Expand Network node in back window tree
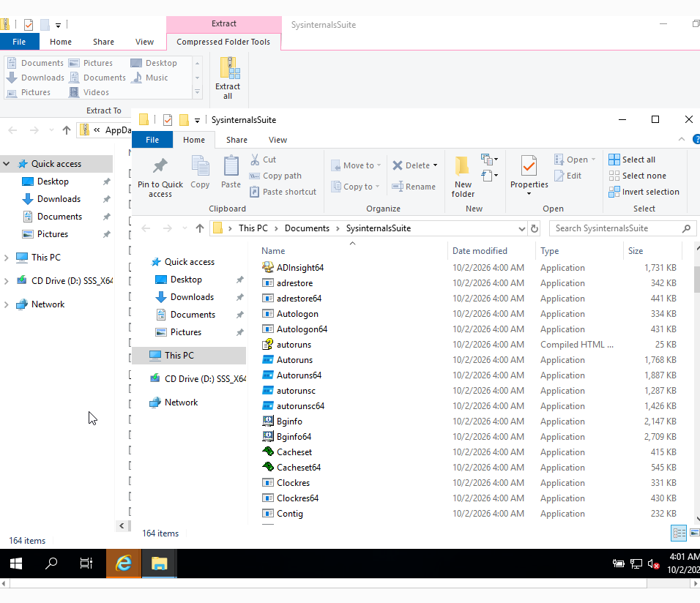This screenshot has height=603, width=700. point(7,304)
